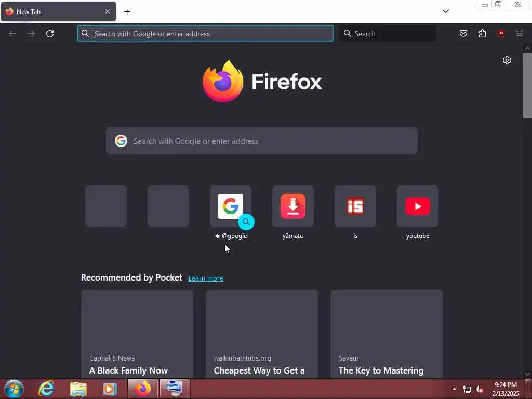Click the Saveur source label
Image resolution: width=532 pixels, height=399 pixels.
coord(349,358)
